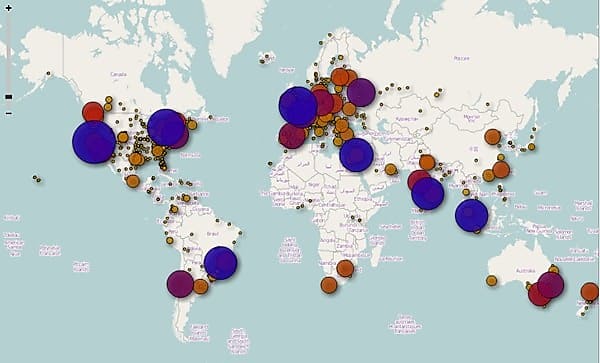The image size is (600, 363).
Task: Click the blue bubble over the eastern Mediterranean
Action: pyautogui.click(x=356, y=155)
